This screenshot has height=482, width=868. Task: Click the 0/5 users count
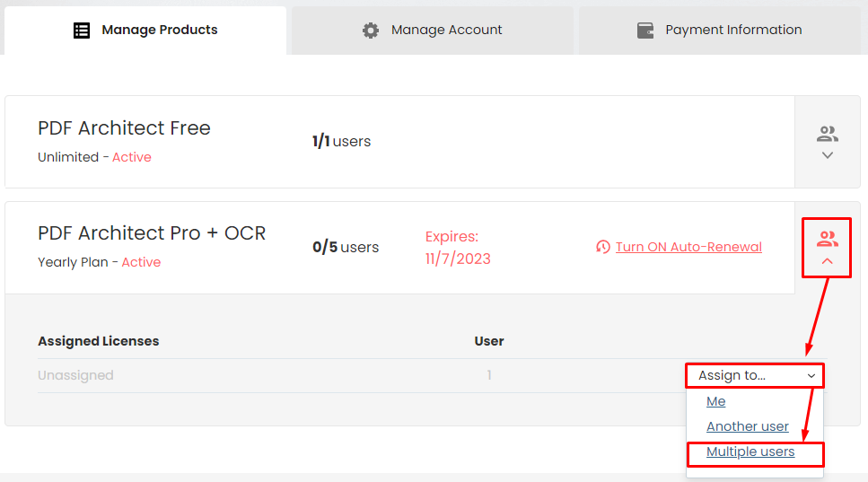[x=346, y=247]
